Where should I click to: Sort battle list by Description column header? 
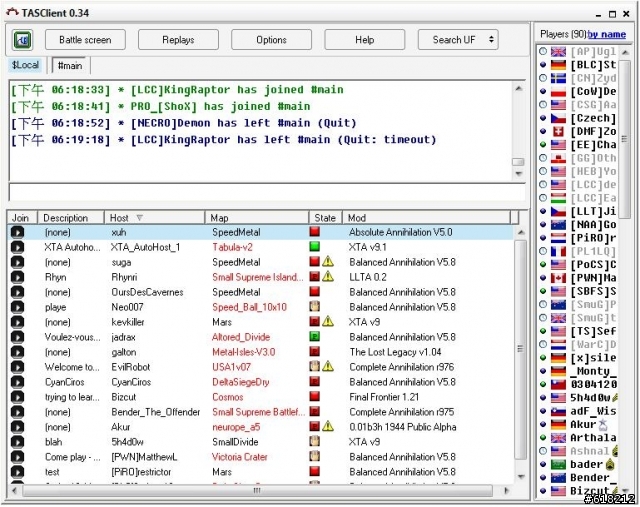point(71,218)
